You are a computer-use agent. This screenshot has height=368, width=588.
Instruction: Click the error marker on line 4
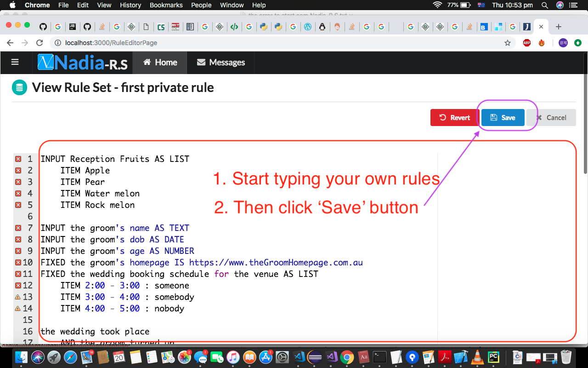(x=18, y=194)
